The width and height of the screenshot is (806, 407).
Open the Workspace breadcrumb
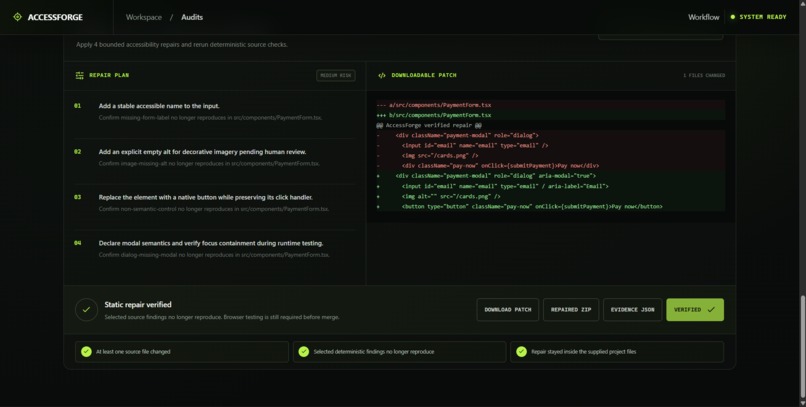pos(143,17)
